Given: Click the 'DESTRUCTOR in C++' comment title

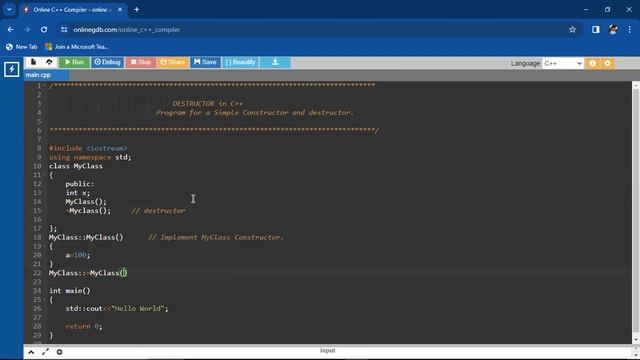Looking at the screenshot, I should [207, 104].
